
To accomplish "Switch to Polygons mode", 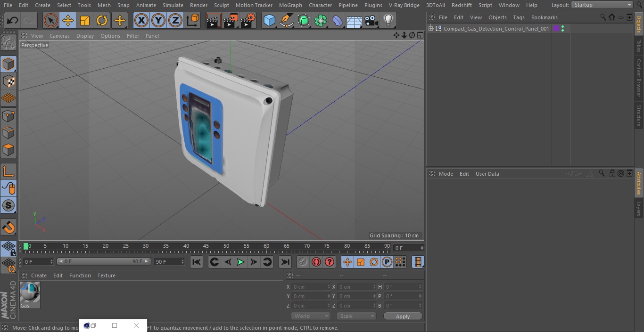I will (x=8, y=150).
